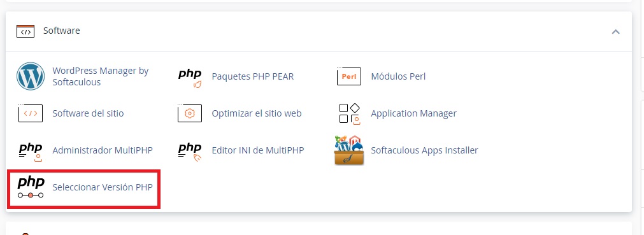Viewport: 644px width, 235px height.
Task: Open the Módulos Perl link
Action: 398,76
